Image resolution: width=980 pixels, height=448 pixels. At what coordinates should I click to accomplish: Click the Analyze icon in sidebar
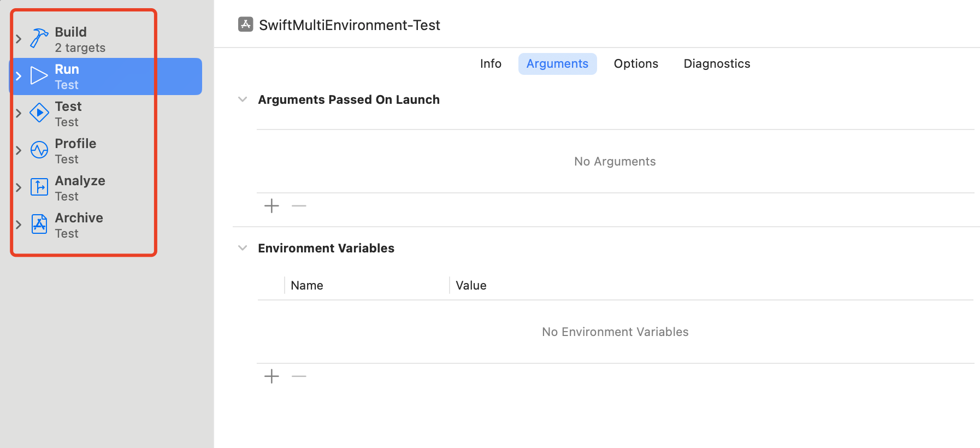39,187
